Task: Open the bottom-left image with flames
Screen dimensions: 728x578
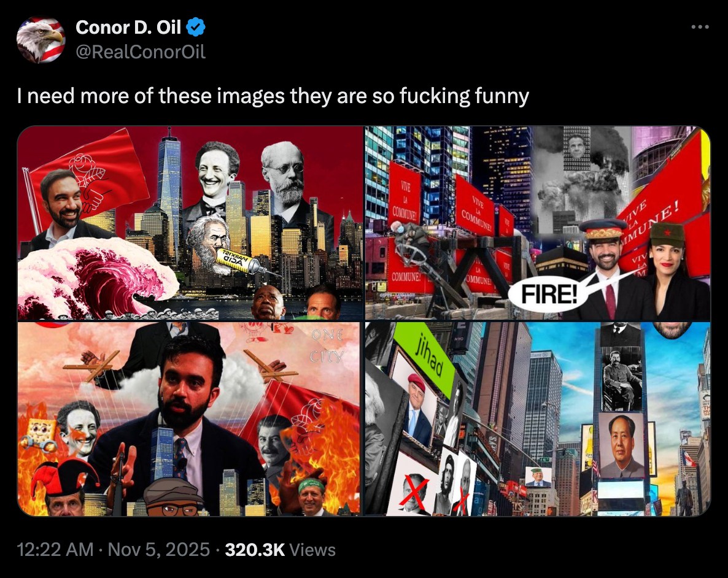Action: 190,418
